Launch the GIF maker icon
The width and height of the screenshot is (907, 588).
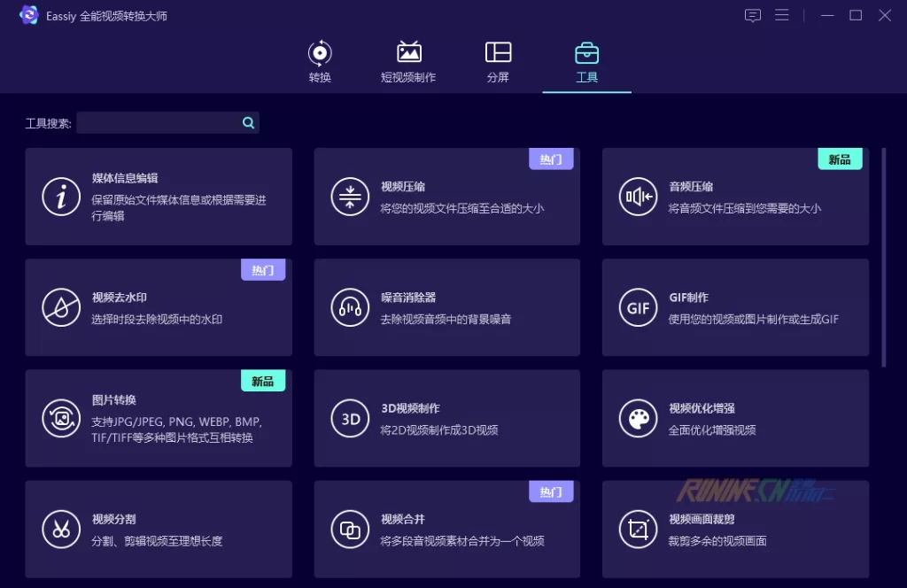[x=639, y=307]
